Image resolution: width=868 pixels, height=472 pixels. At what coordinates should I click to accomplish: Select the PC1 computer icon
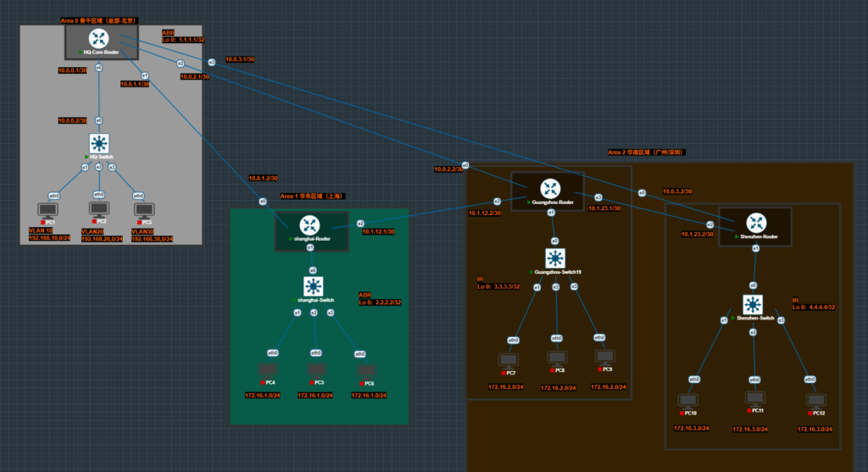click(x=47, y=209)
